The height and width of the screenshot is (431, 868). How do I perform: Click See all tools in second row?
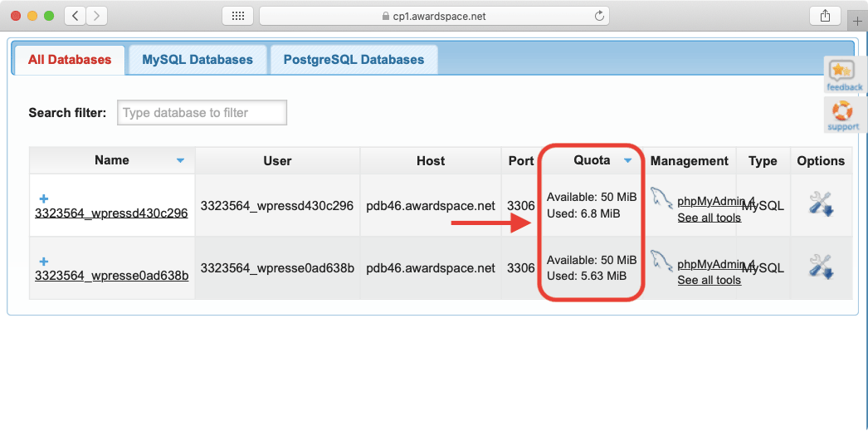pyautogui.click(x=709, y=281)
